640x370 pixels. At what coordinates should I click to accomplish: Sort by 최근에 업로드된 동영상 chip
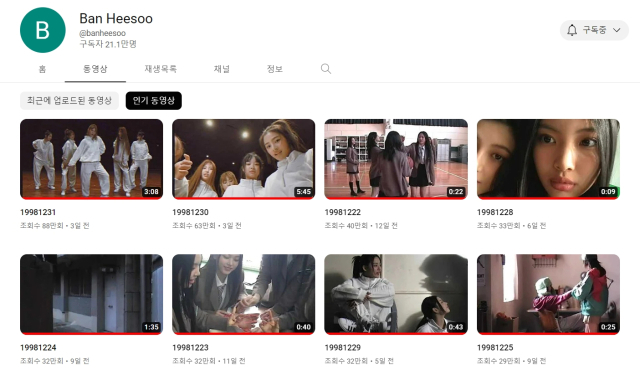coord(69,101)
